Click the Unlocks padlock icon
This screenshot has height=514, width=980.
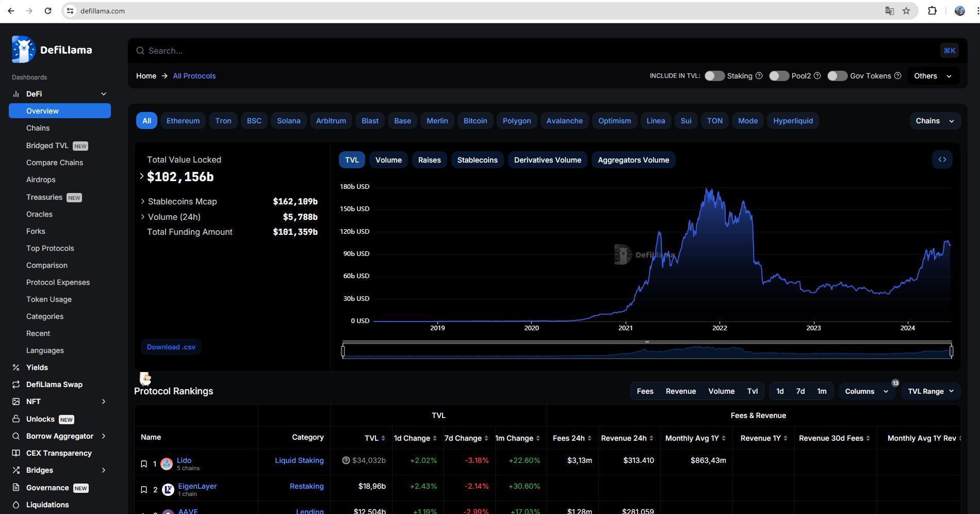click(16, 419)
